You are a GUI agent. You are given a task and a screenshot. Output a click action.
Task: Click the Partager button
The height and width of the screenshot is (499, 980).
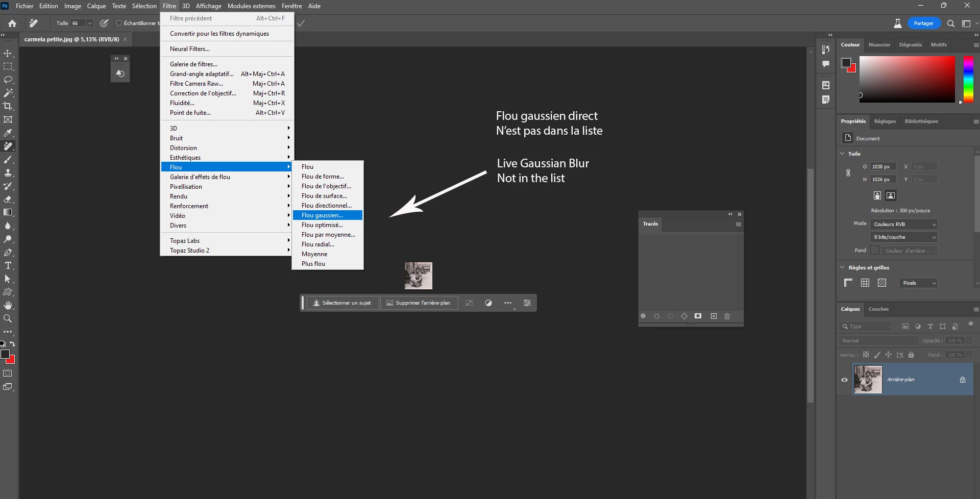click(923, 23)
